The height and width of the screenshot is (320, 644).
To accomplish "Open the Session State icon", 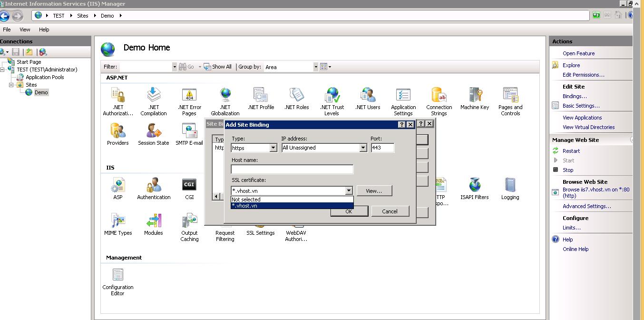I will click(x=153, y=134).
